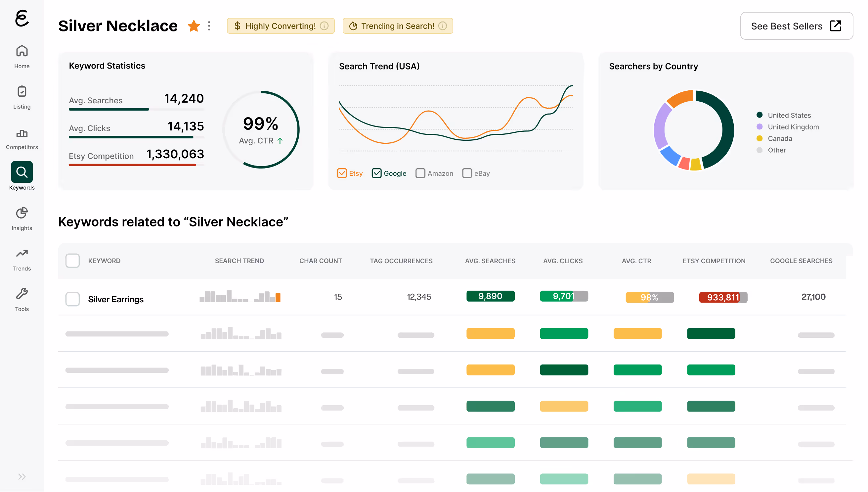Image resolution: width=868 pixels, height=492 pixels.
Task: Sort by Avg. Searches column header
Action: click(490, 261)
